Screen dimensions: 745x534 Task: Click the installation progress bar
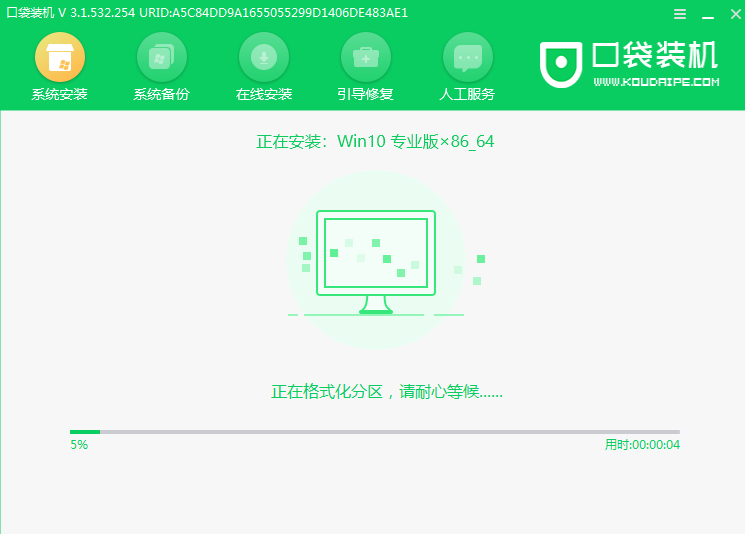(x=375, y=431)
